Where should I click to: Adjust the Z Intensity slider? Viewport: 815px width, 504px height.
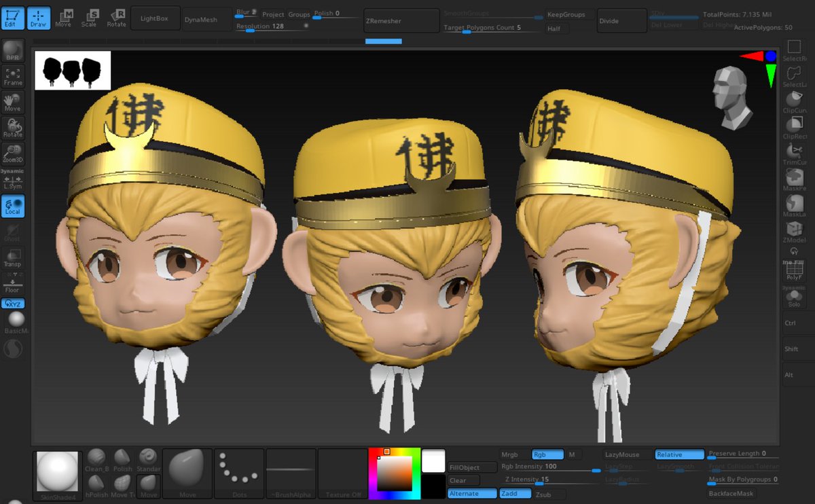[550, 481]
